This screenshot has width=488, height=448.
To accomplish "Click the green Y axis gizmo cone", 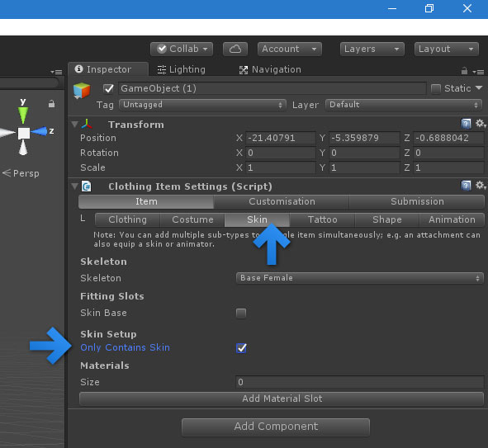I will click(23, 115).
